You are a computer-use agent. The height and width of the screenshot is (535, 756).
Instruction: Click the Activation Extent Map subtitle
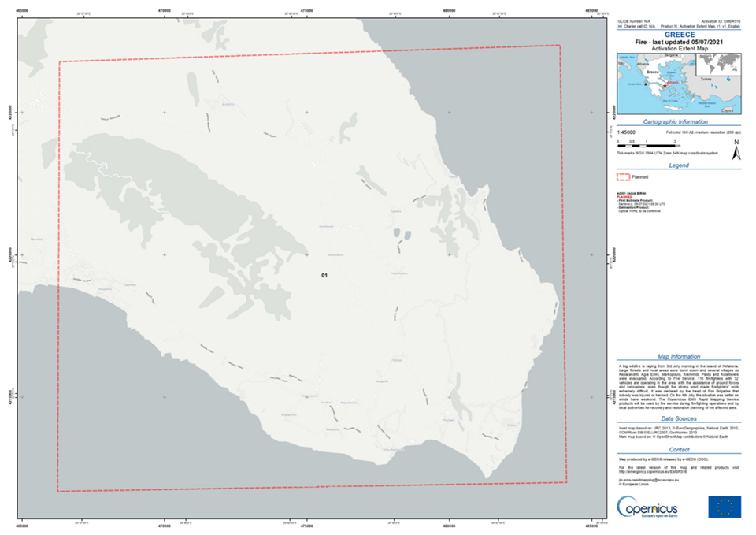click(x=678, y=49)
